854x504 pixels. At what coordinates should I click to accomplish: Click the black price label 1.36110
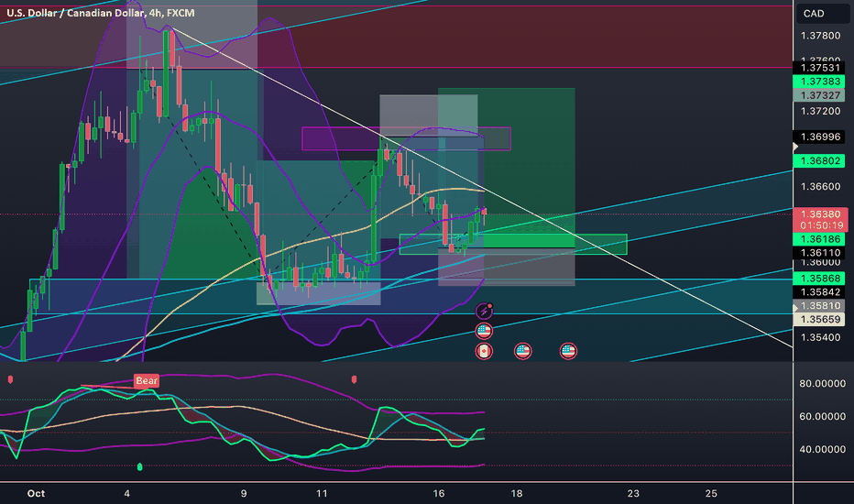(x=820, y=253)
